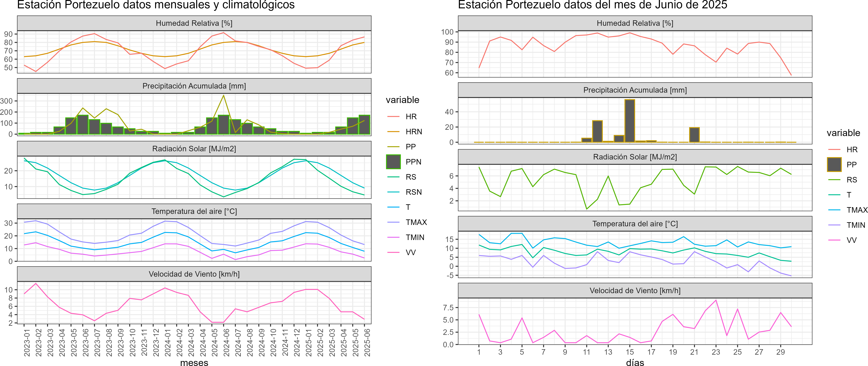Click the day 21 precipitation bar
Viewport: 868px width, 366px height.
tap(694, 135)
